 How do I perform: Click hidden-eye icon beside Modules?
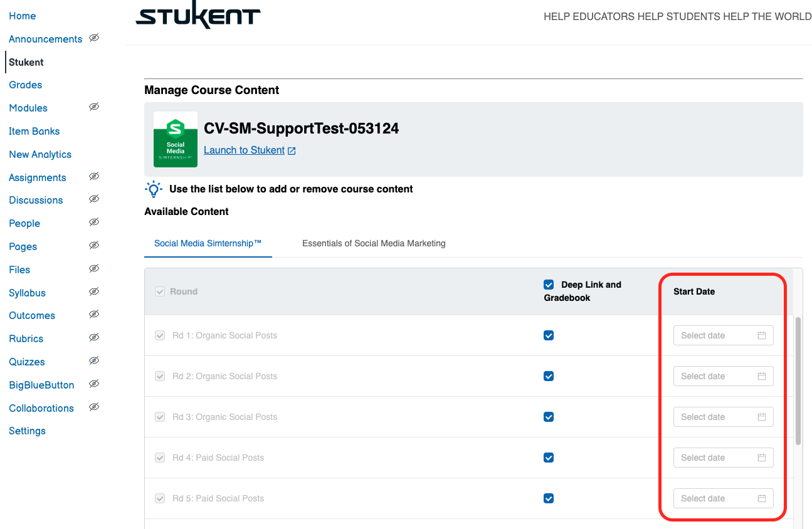coord(94,107)
